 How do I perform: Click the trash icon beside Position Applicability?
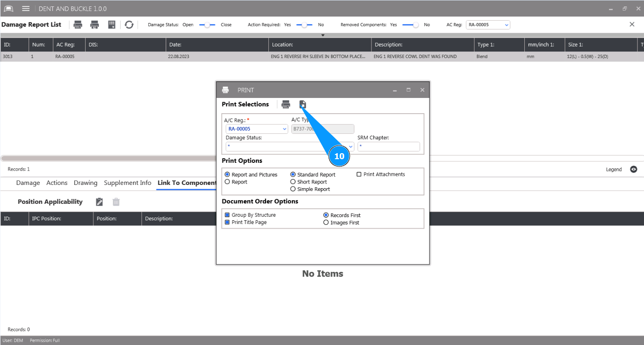tap(116, 201)
